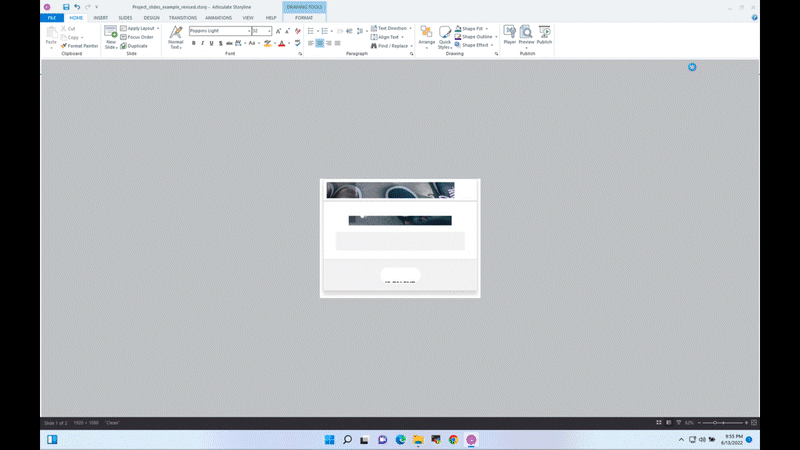
Task: Click the decrease indent icon
Action: [x=340, y=31]
